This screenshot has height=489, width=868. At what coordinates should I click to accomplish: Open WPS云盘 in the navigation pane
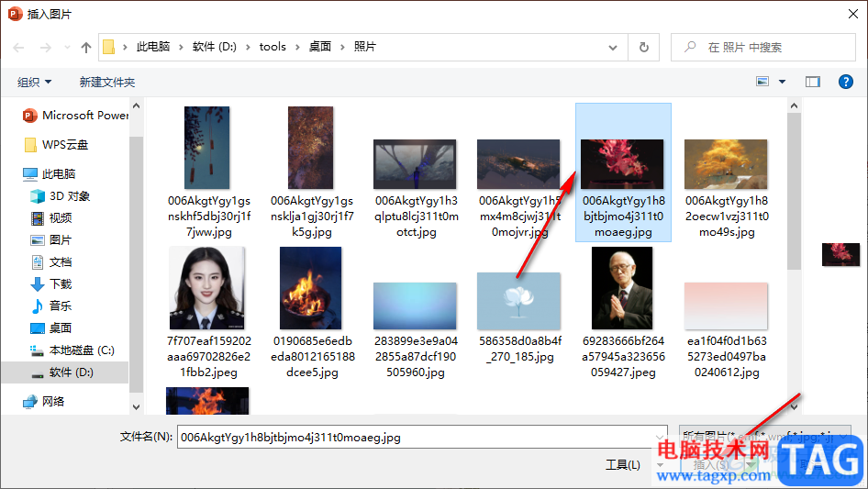click(57, 145)
